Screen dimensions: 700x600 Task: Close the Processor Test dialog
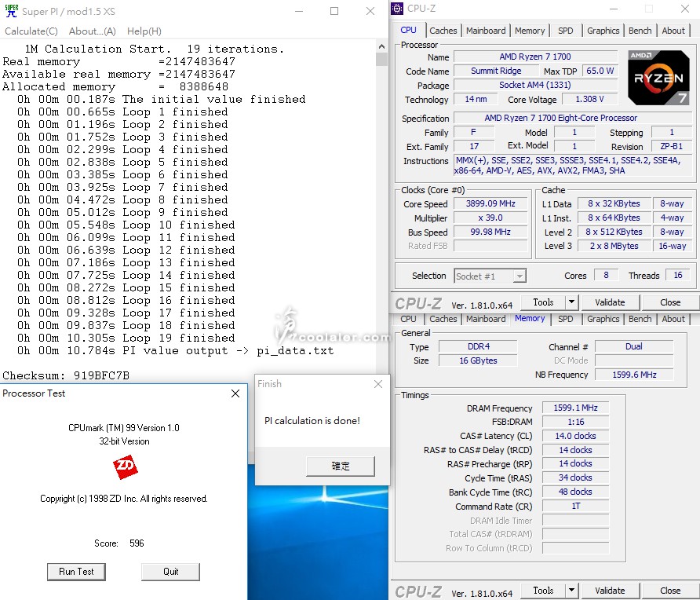click(x=235, y=393)
